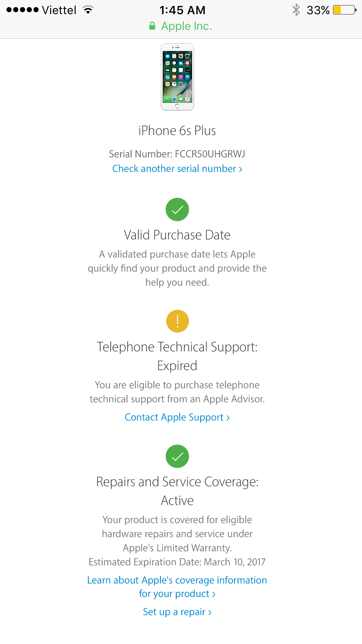Tap the chevron after Check another serial number
The width and height of the screenshot is (362, 644).
pos(240,169)
